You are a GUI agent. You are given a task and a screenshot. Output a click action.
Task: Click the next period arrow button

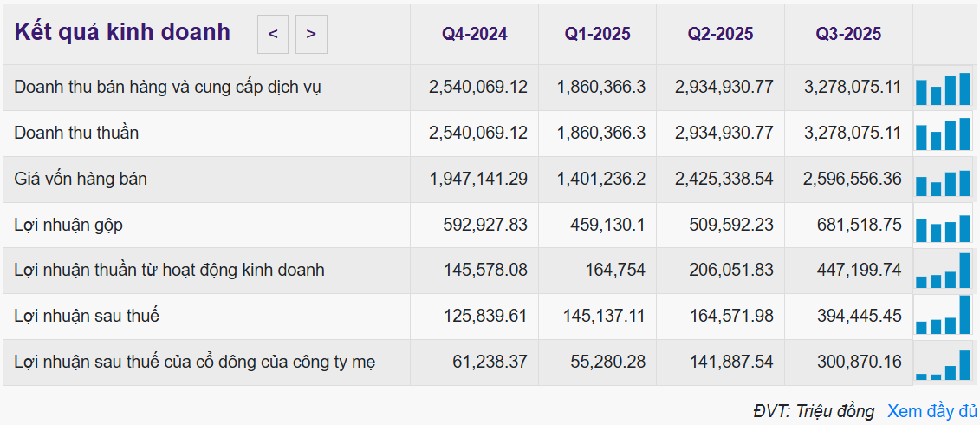(x=311, y=35)
